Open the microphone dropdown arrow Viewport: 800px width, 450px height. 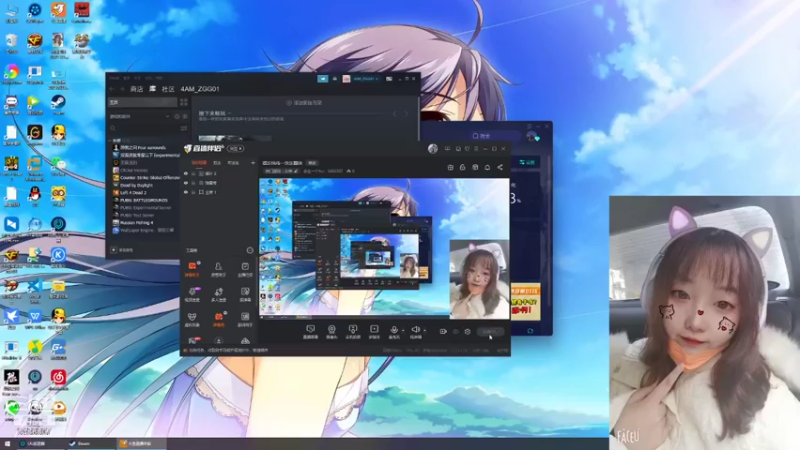click(x=403, y=331)
